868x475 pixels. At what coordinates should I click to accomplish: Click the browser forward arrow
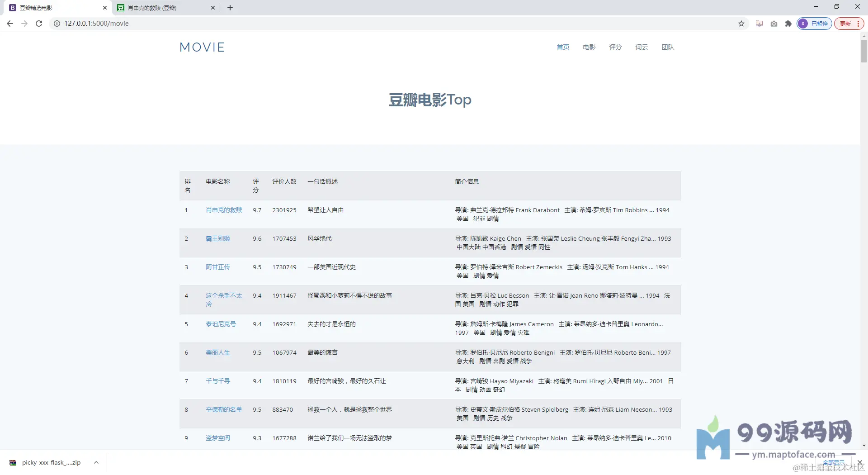point(24,24)
